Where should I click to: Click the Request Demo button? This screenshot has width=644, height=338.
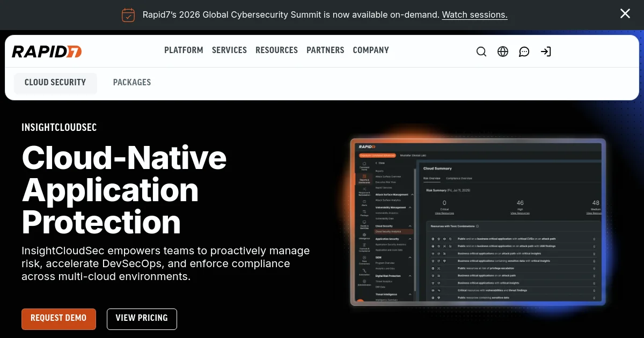point(58,319)
